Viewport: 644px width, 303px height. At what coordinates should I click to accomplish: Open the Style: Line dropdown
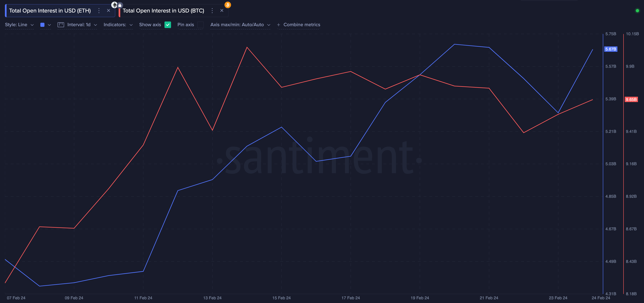click(19, 25)
